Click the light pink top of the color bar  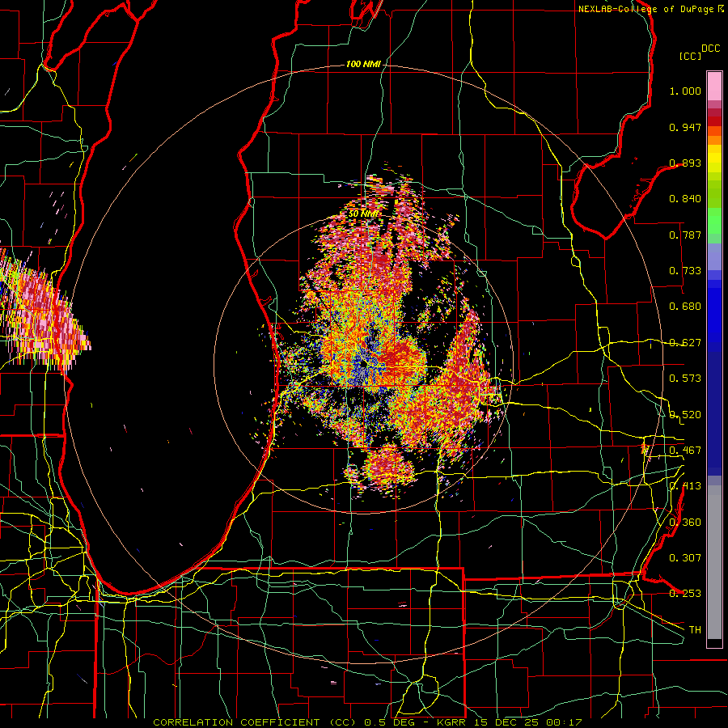pos(714,86)
